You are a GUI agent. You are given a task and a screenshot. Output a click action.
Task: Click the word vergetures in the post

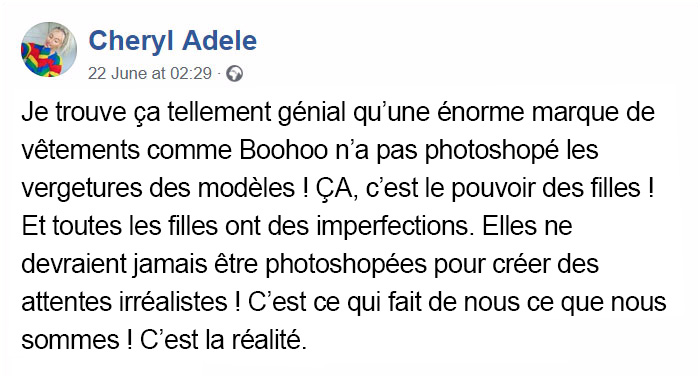[82, 189]
